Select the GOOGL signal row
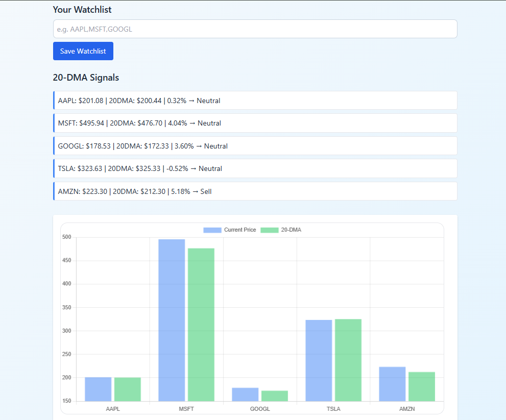The height and width of the screenshot is (420, 506). coord(255,146)
